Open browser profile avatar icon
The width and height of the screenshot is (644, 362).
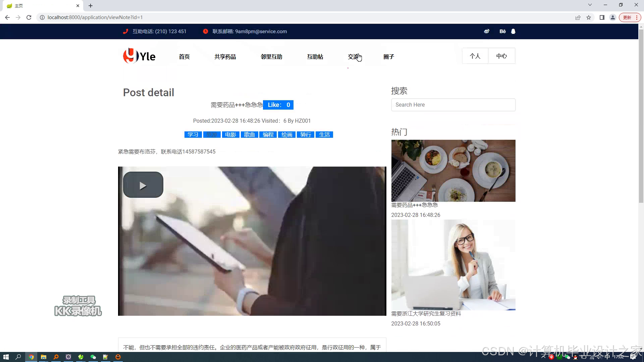pyautogui.click(x=612, y=17)
